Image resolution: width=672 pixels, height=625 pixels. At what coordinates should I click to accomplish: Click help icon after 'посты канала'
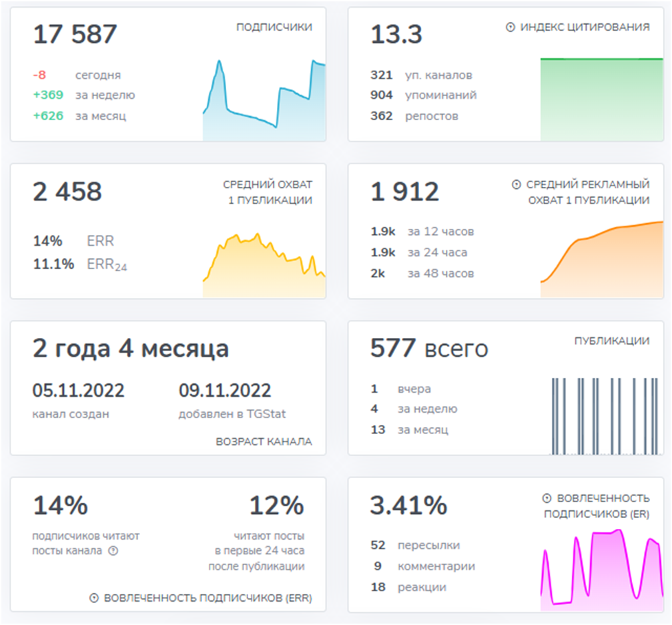point(113,551)
